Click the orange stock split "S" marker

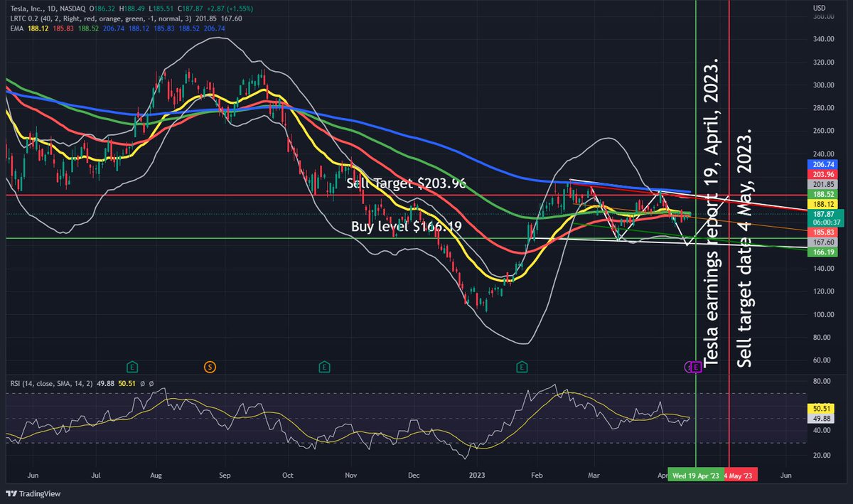210,367
